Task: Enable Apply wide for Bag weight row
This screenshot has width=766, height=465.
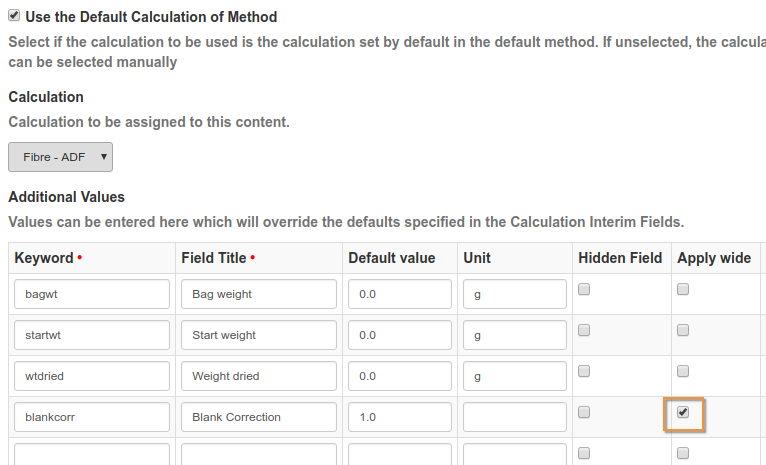Action: point(684,290)
